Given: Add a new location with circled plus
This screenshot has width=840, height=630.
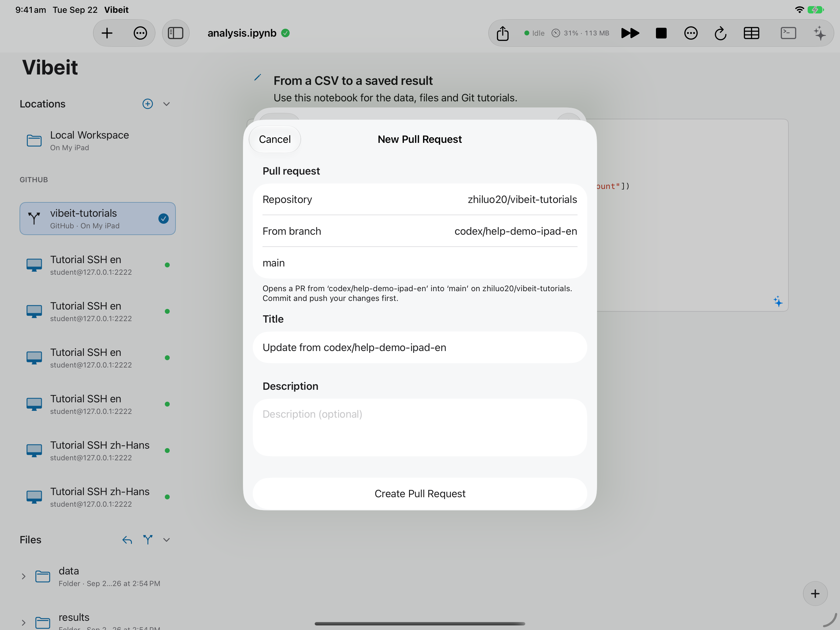Looking at the screenshot, I should 148,104.
